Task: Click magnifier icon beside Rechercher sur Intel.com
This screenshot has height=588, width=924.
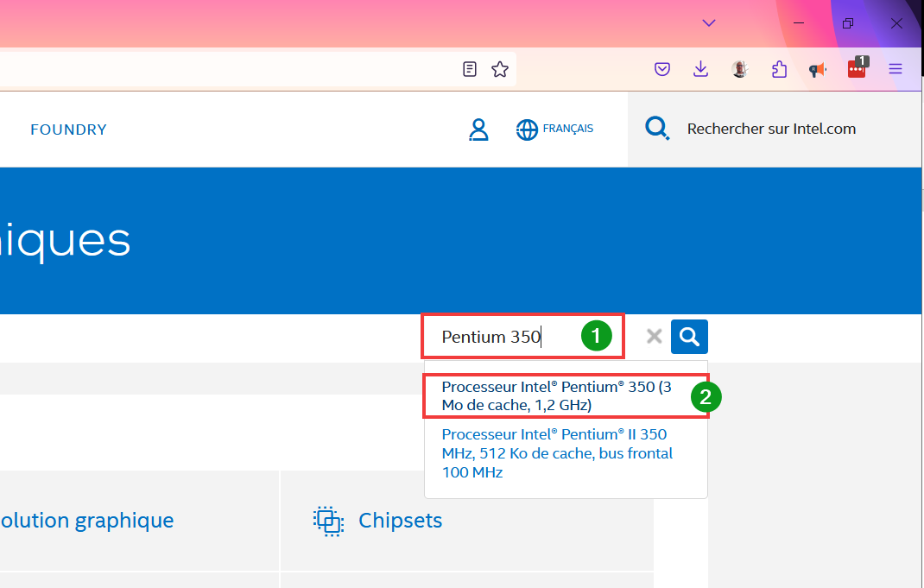Action: tap(657, 128)
